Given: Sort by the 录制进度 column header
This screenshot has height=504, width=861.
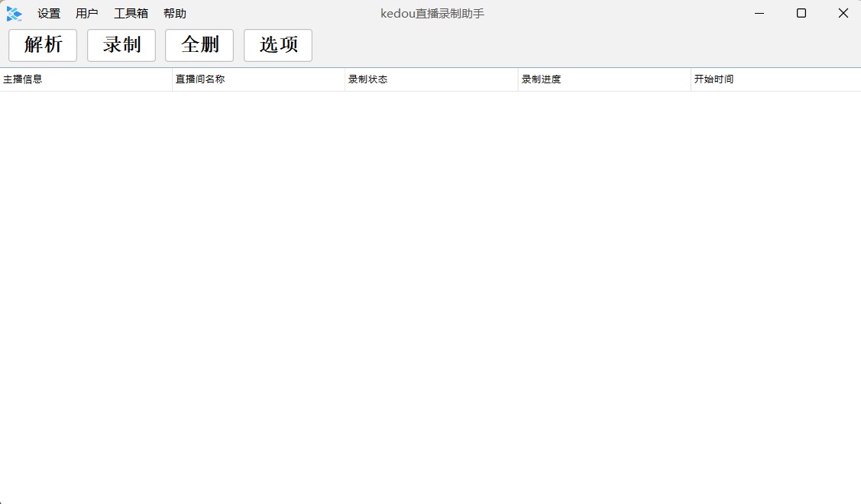Looking at the screenshot, I should (x=604, y=79).
